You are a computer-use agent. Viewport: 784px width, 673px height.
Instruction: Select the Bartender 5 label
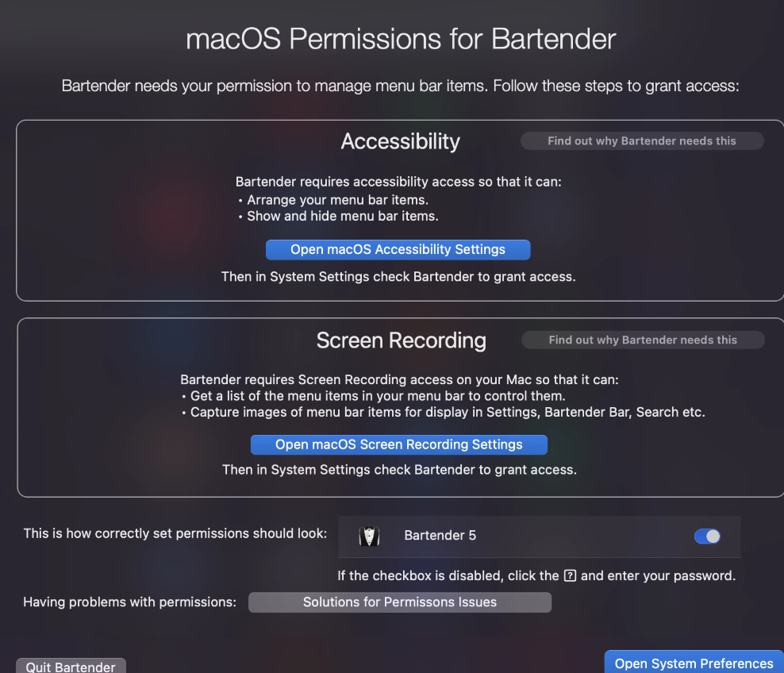[x=440, y=536]
